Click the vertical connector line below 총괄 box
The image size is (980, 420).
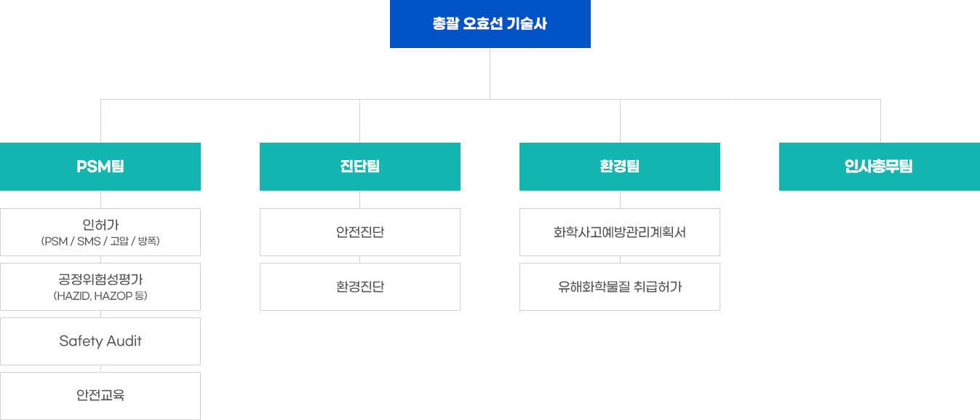(490, 74)
